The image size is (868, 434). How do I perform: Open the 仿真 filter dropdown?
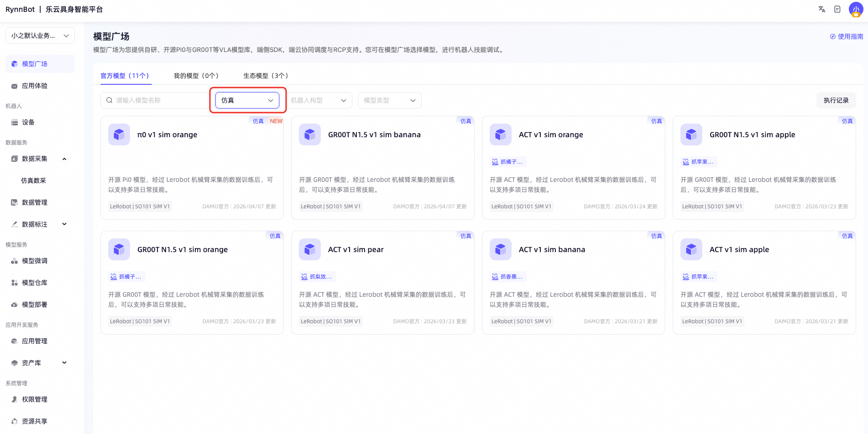click(x=247, y=100)
